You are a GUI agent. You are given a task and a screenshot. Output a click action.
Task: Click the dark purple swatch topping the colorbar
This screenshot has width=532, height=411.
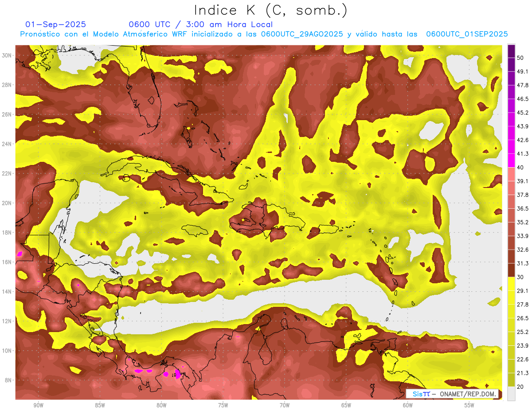(512, 51)
